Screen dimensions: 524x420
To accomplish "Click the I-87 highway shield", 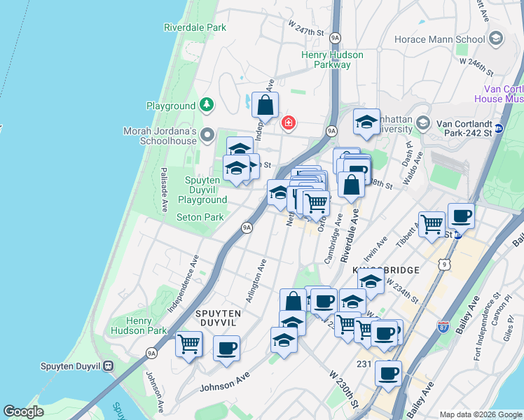I will tap(443, 326).
